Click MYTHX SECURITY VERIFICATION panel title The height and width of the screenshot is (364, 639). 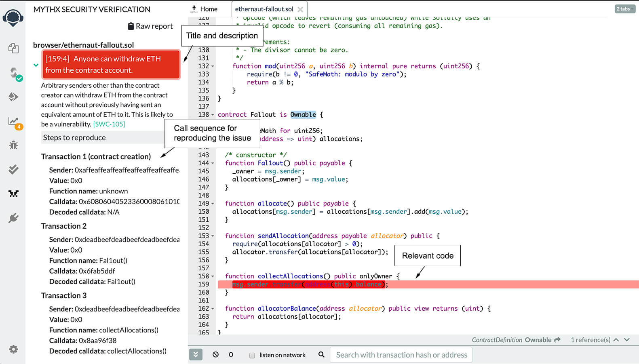tap(92, 9)
